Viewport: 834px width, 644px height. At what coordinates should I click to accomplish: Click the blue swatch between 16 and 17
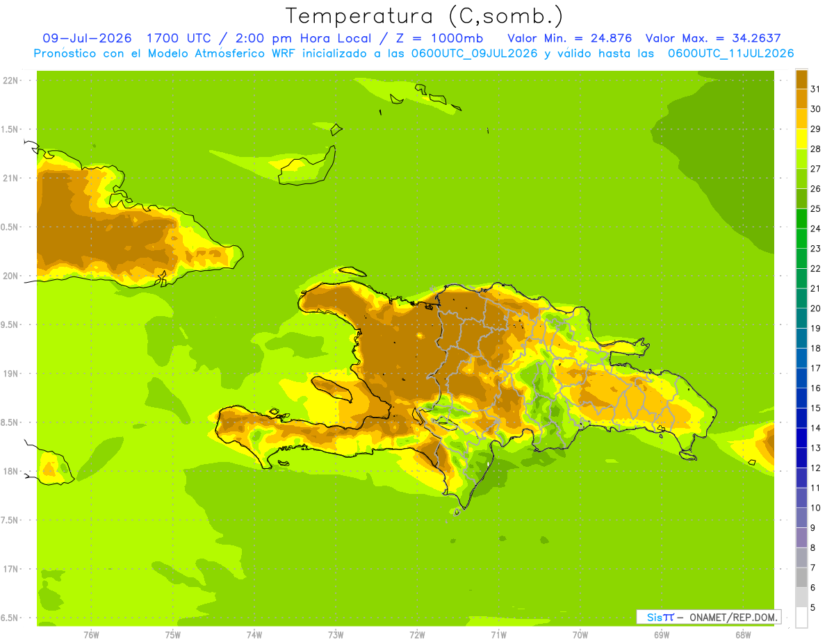801,378
